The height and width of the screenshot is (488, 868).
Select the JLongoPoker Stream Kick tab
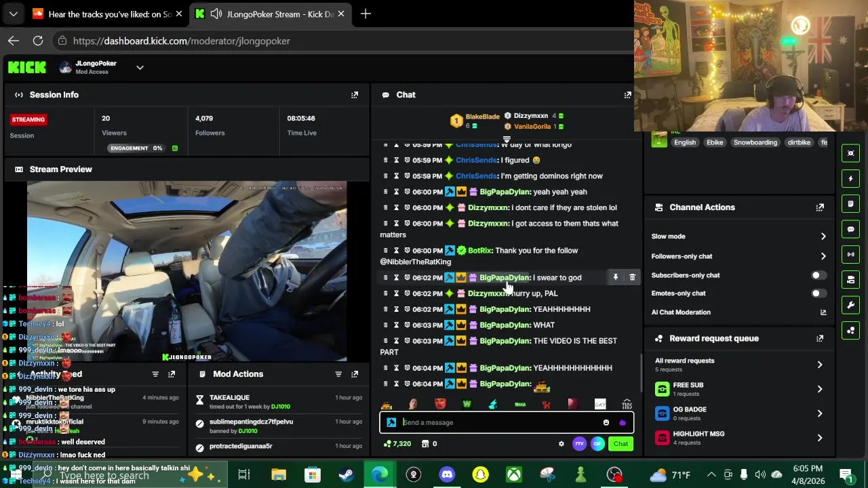tap(270, 14)
